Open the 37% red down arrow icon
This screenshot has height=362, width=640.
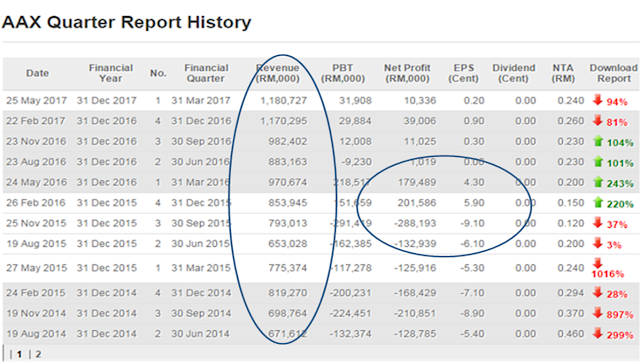(x=598, y=222)
